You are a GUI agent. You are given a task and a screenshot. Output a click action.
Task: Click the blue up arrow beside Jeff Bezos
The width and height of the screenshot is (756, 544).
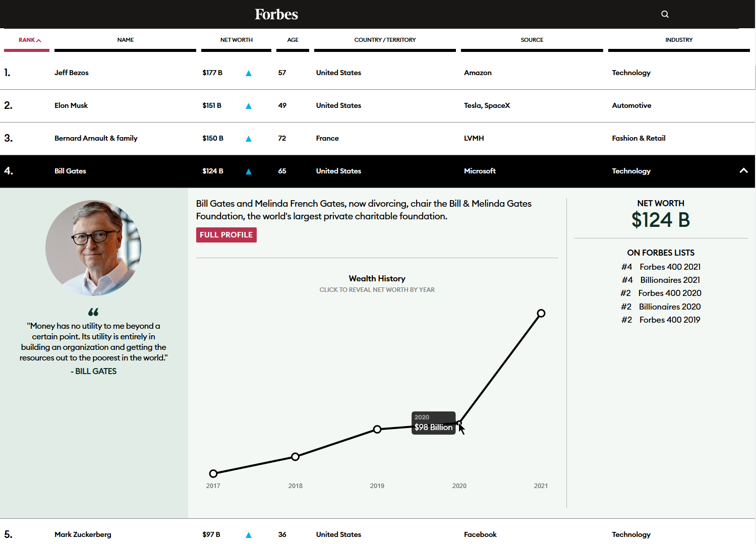click(x=248, y=73)
